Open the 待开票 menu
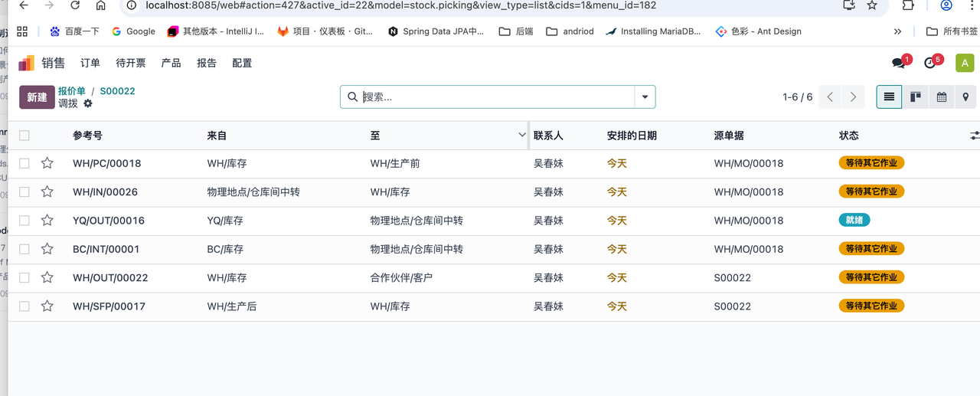The height and width of the screenshot is (396, 980). (131, 63)
